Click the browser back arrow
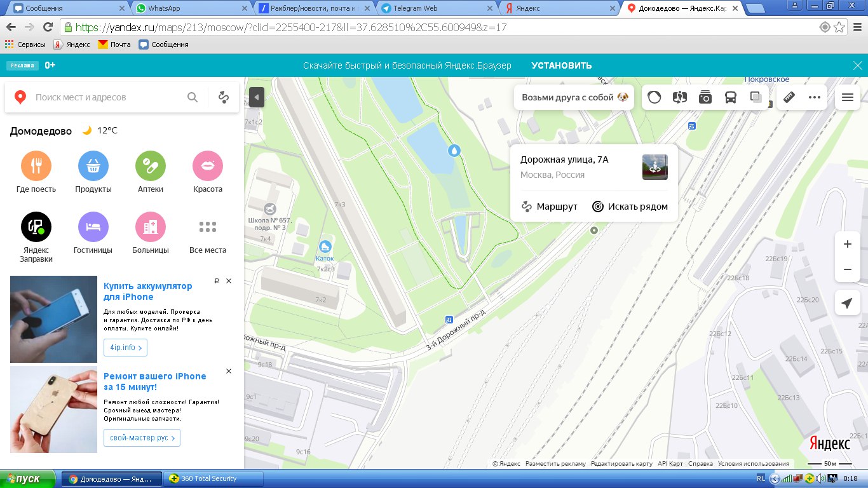868x488 pixels. click(11, 27)
